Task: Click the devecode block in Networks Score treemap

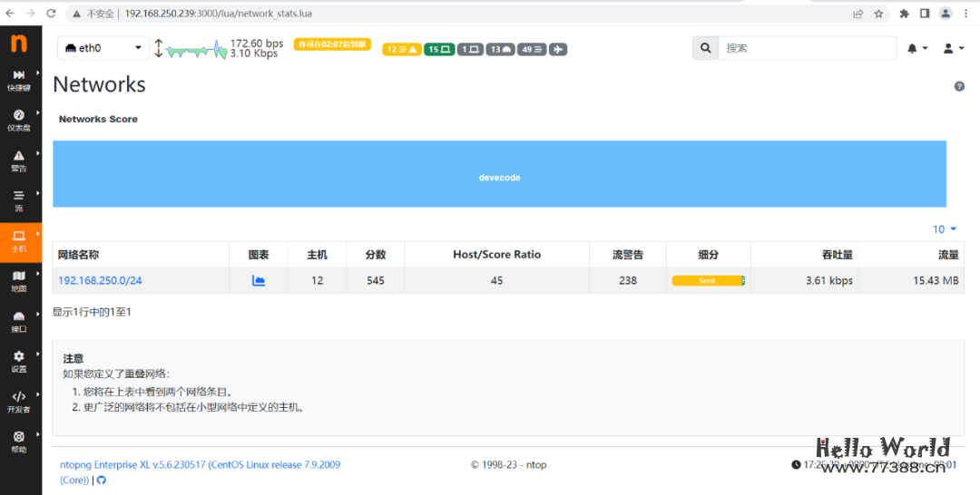Action: tap(499, 174)
